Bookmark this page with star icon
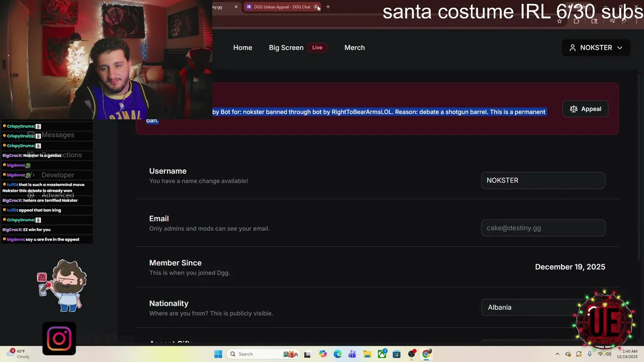The width and height of the screenshot is (644, 362). click(559, 21)
